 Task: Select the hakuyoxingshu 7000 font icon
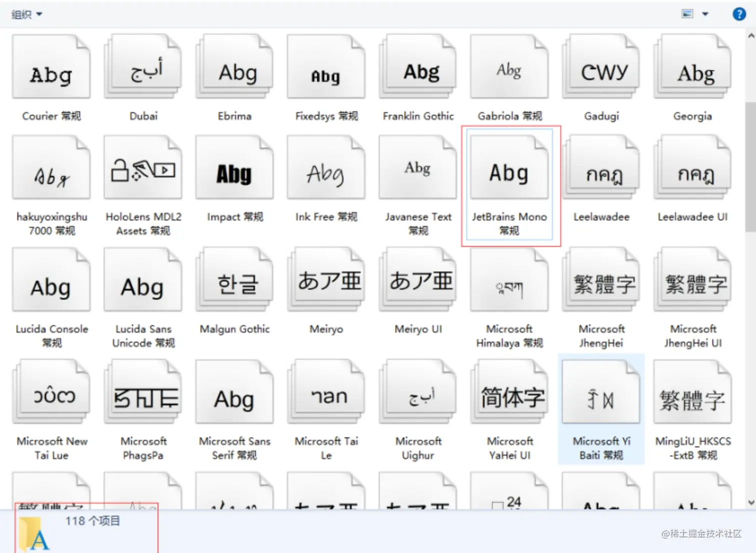(51, 167)
